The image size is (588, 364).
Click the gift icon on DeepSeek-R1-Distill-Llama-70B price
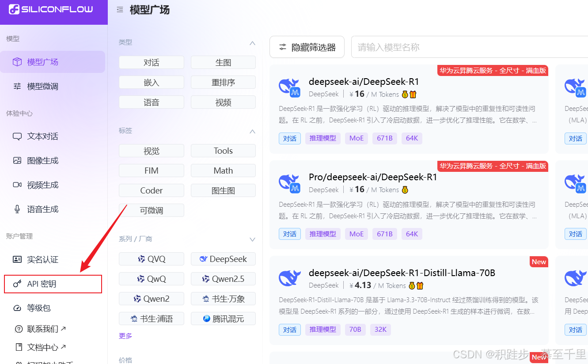point(420,285)
